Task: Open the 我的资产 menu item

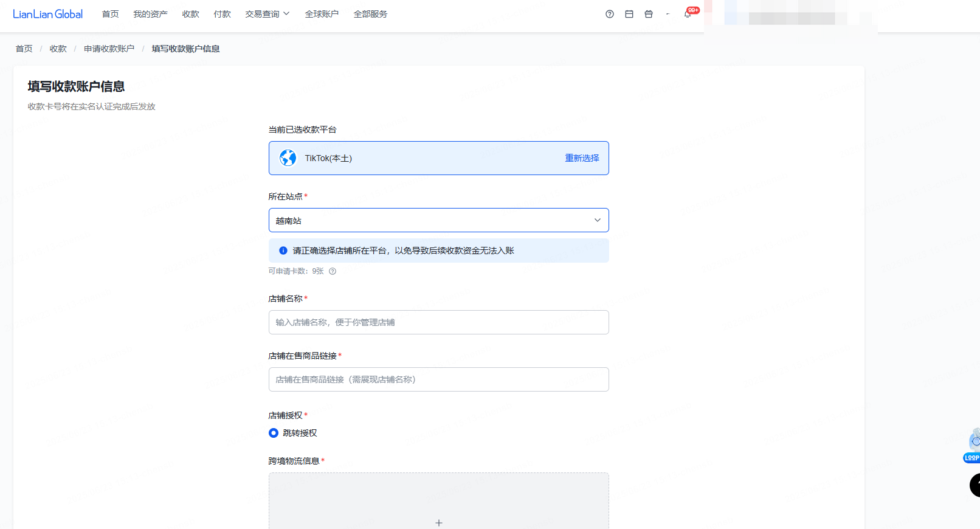Action: [x=150, y=14]
